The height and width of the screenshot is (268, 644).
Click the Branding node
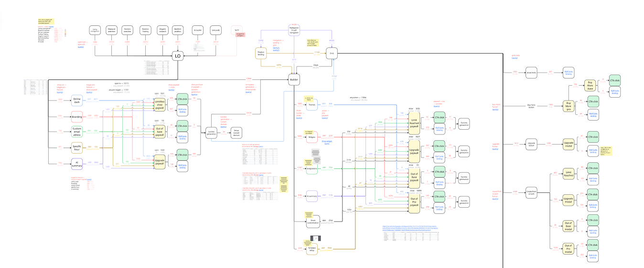pos(77,116)
